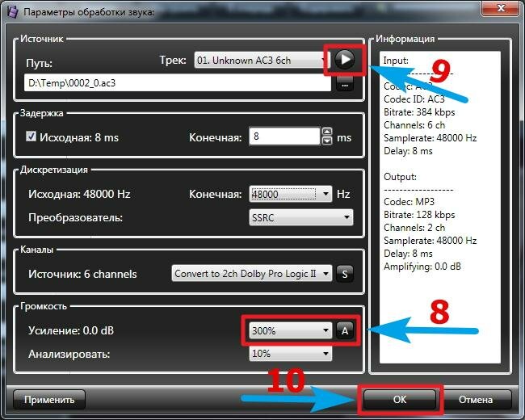The image size is (525, 420).
Task: Increase the final delay with the up arrow
Action: pyautogui.click(x=327, y=133)
